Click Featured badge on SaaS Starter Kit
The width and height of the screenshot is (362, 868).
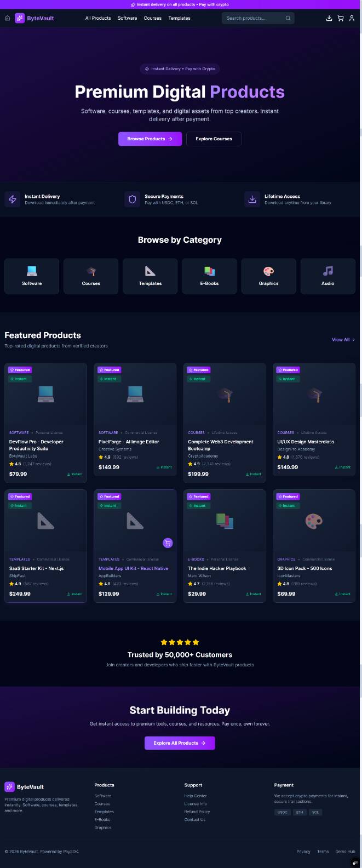pos(20,496)
